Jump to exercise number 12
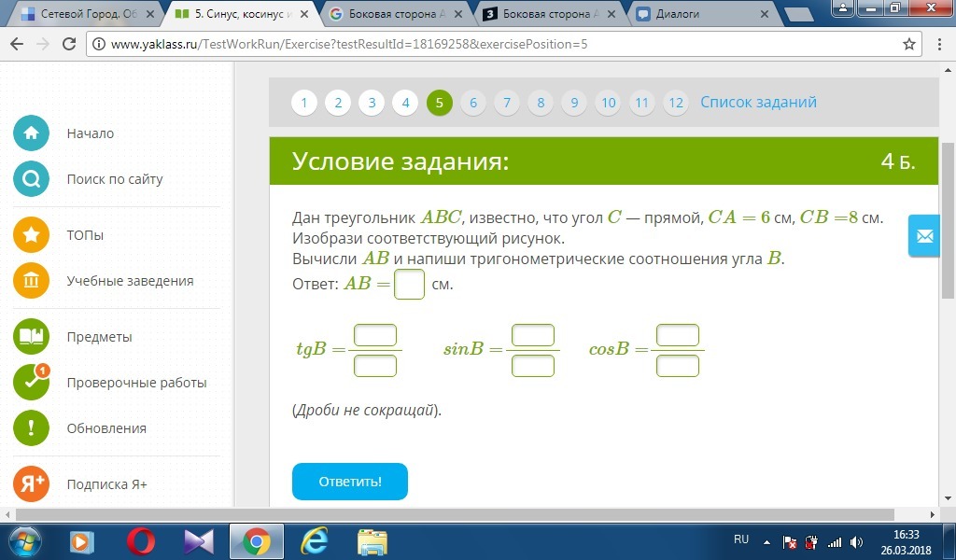Image resolution: width=956 pixels, height=560 pixels. coord(676,103)
